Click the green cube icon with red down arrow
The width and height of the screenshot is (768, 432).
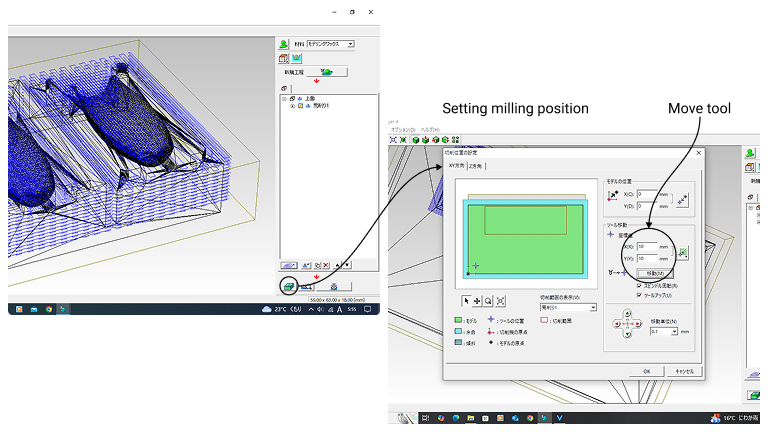(x=426, y=140)
